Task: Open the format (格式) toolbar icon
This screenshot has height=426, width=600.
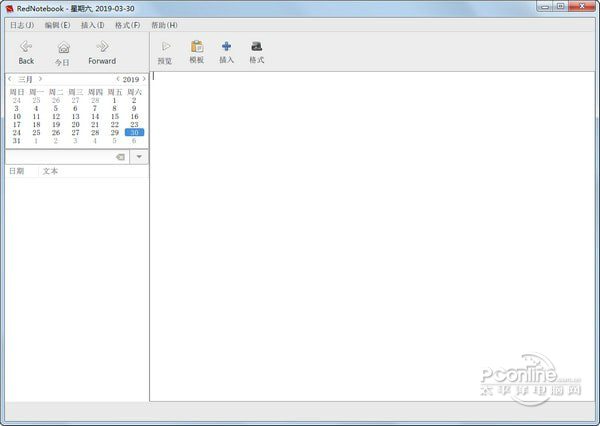Action: (257, 46)
